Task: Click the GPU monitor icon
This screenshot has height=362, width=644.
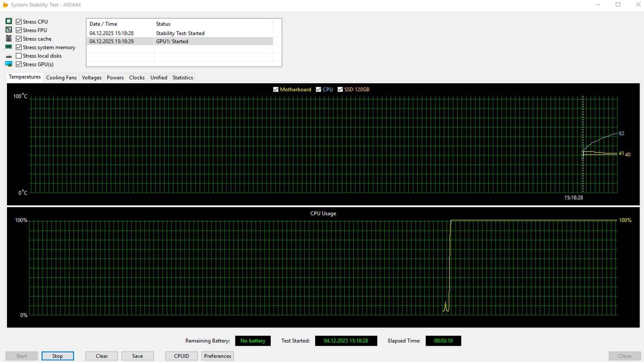Action: tap(9, 64)
